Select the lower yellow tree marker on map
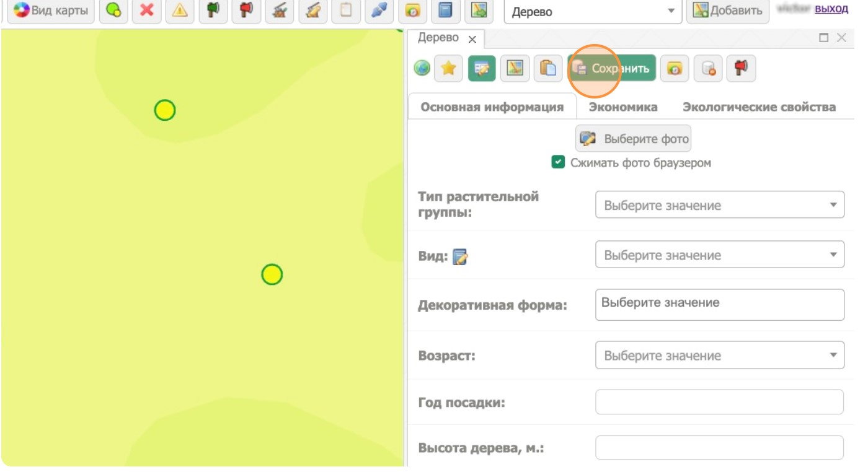The height and width of the screenshot is (472, 868). coord(272,274)
